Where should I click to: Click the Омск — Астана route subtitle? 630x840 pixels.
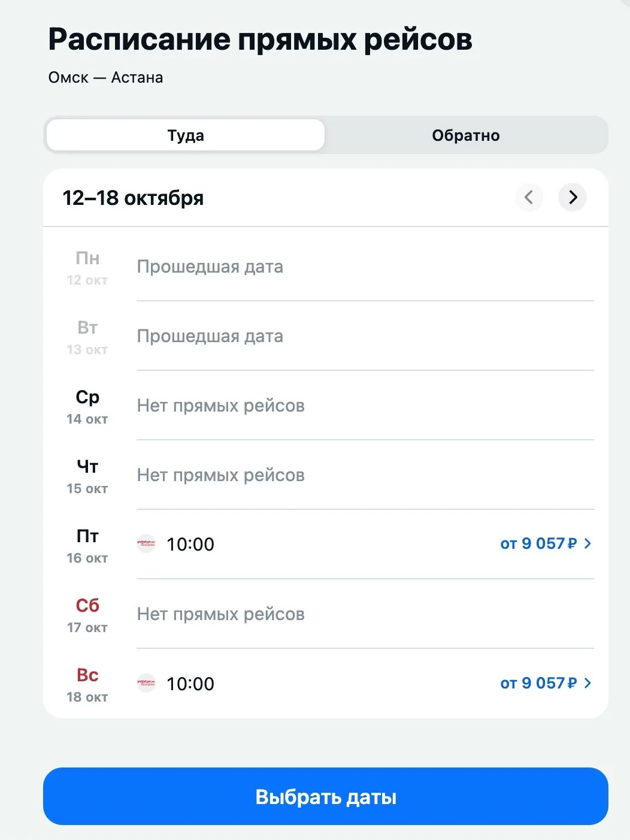click(105, 77)
